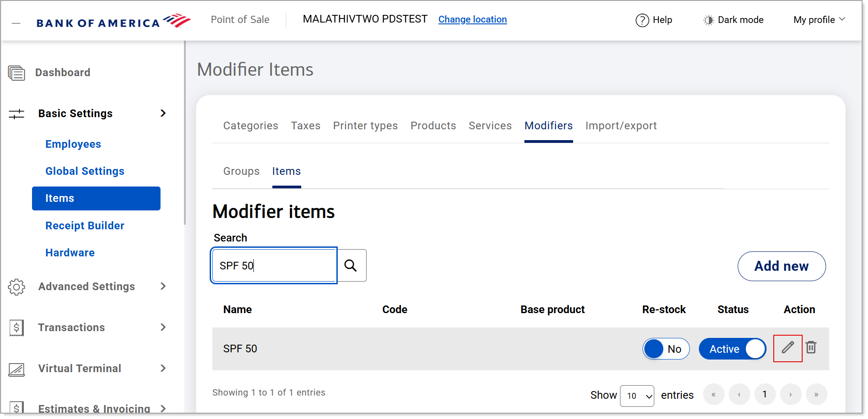Image resolution: width=868 pixels, height=419 pixels.
Task: Click the Change location link
Action: (473, 19)
